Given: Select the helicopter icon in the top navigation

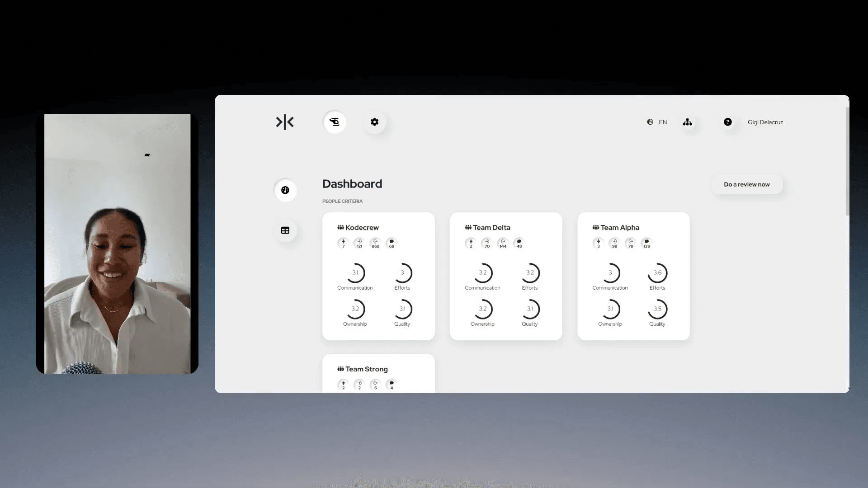Looking at the screenshot, I should (335, 122).
